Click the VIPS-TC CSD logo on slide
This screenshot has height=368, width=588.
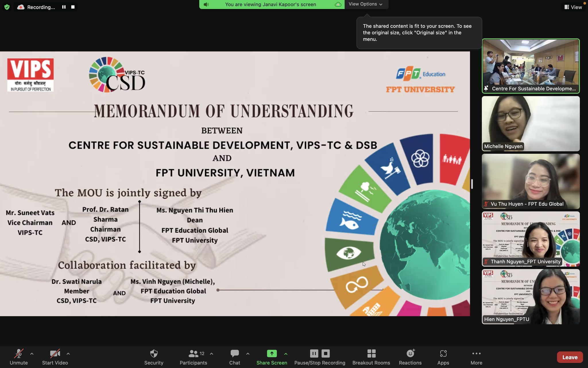117,75
